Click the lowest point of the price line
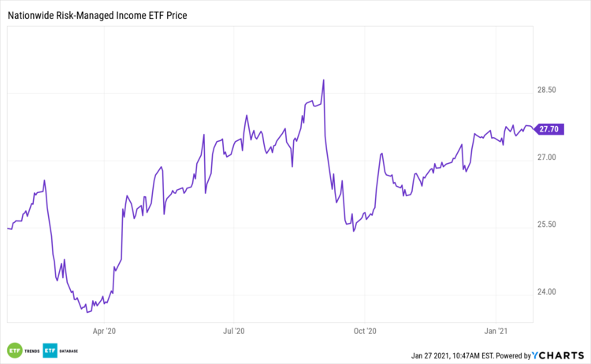Image resolution: width=591 pixels, height=364 pixels. pos(87,312)
